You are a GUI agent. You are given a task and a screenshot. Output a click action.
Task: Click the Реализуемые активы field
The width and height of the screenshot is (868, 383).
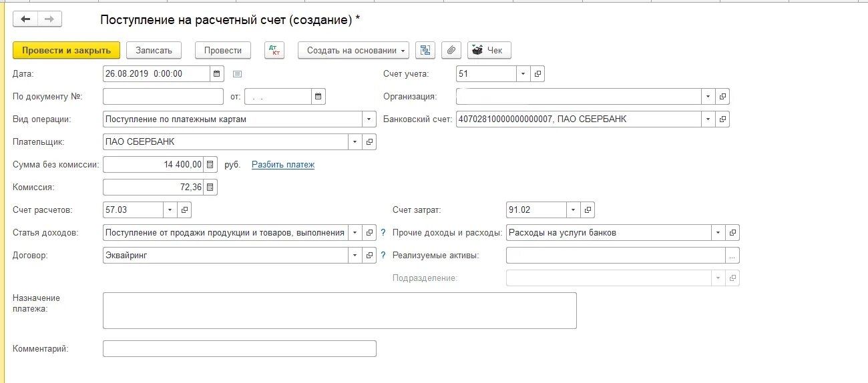(x=616, y=255)
